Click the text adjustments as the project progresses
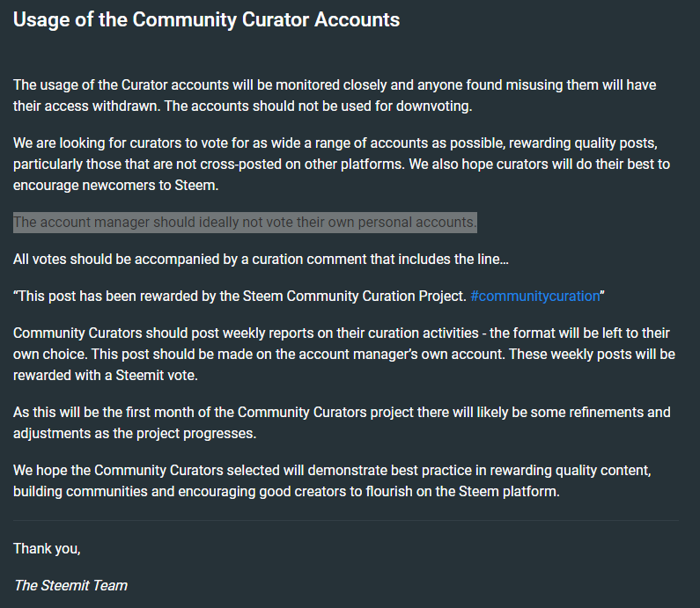The image size is (700, 608). [135, 434]
